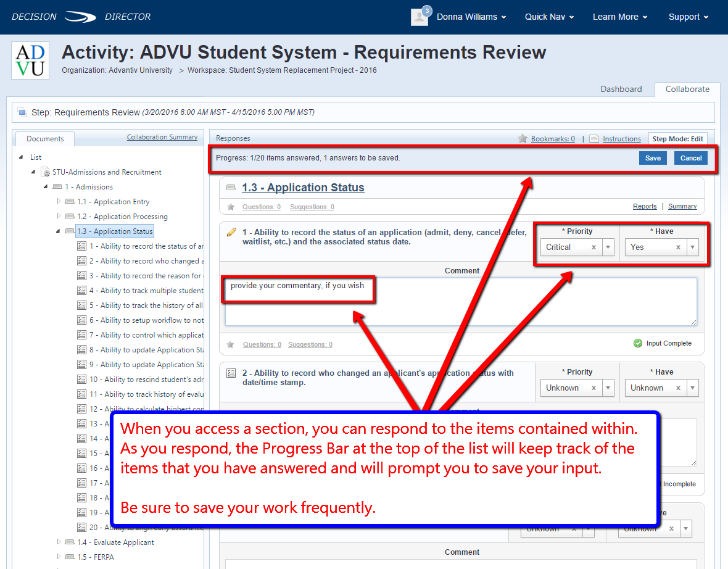
Task: Click the Bookmarks star icon
Action: click(523, 138)
